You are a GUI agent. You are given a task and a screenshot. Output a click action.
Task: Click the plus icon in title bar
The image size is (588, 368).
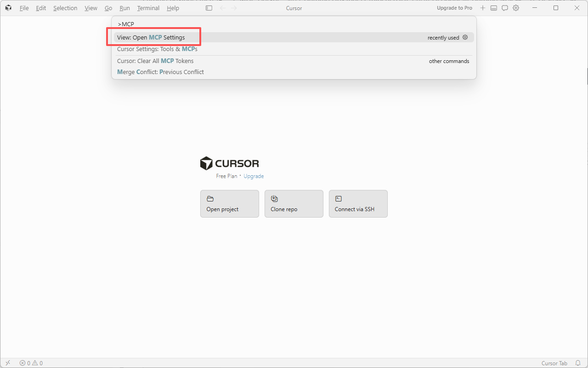(482, 8)
